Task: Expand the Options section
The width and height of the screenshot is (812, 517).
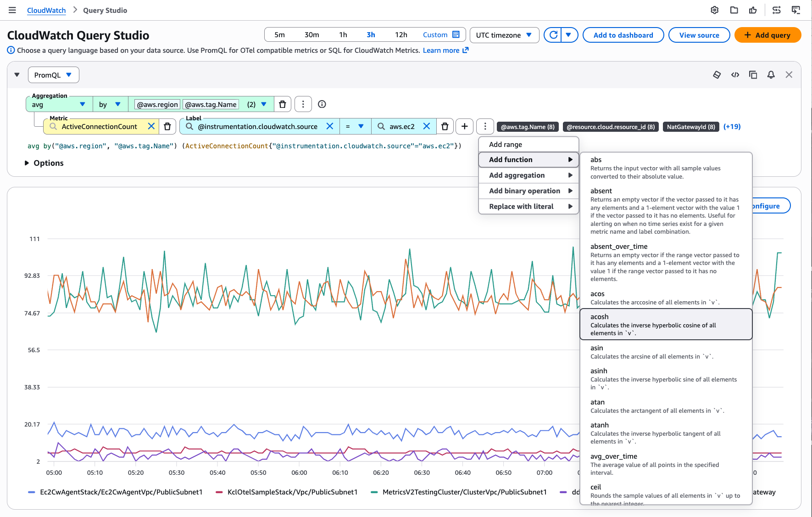Action: 44,163
